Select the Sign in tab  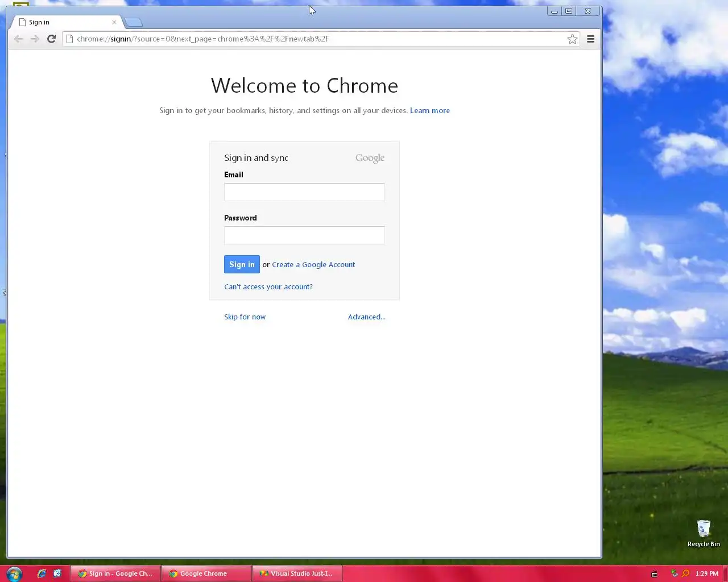65,22
